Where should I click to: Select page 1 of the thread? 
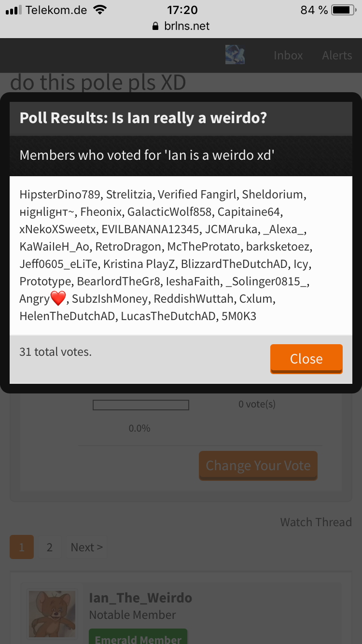(x=22, y=547)
